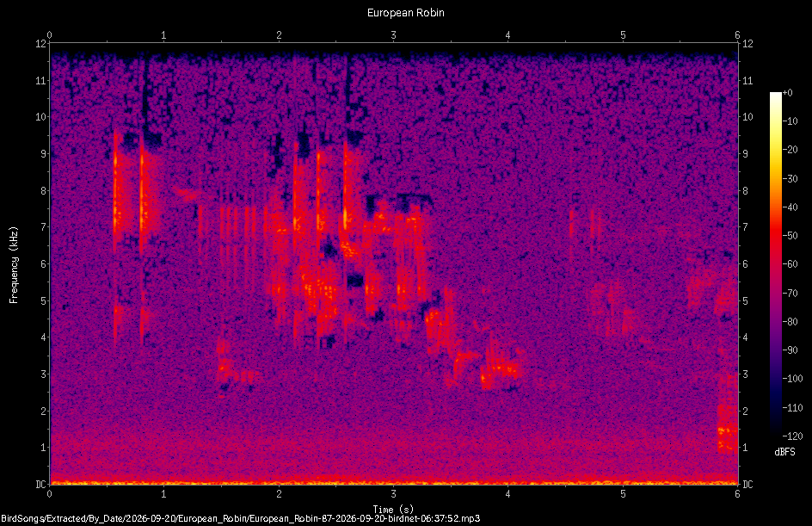
Task: Click the dBFS color scale gradient bar
Action: (x=775, y=264)
